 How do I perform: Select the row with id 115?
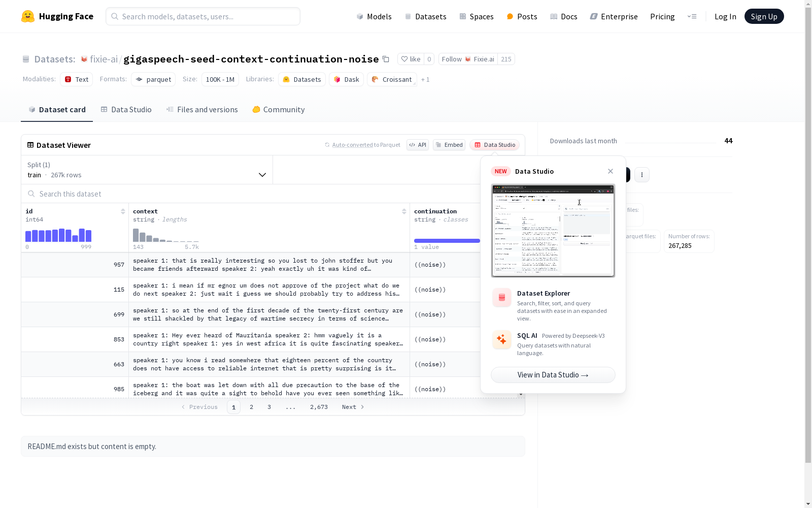(251, 290)
